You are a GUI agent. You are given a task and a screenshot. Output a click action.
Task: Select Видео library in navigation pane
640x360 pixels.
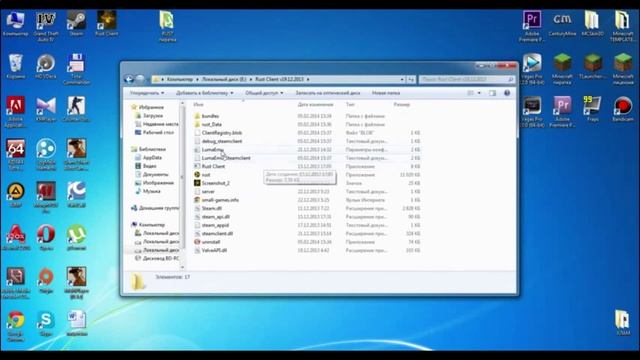tap(146, 166)
